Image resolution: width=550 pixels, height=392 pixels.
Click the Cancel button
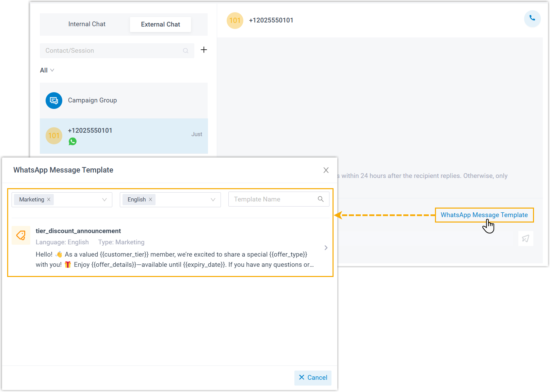point(313,378)
